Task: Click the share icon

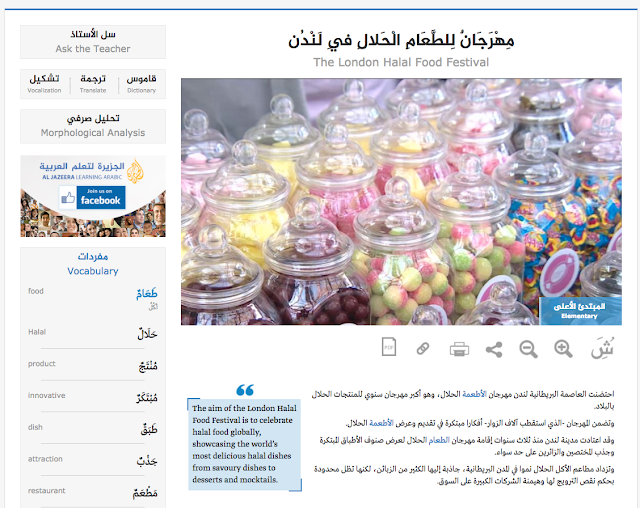Action: 494,350
